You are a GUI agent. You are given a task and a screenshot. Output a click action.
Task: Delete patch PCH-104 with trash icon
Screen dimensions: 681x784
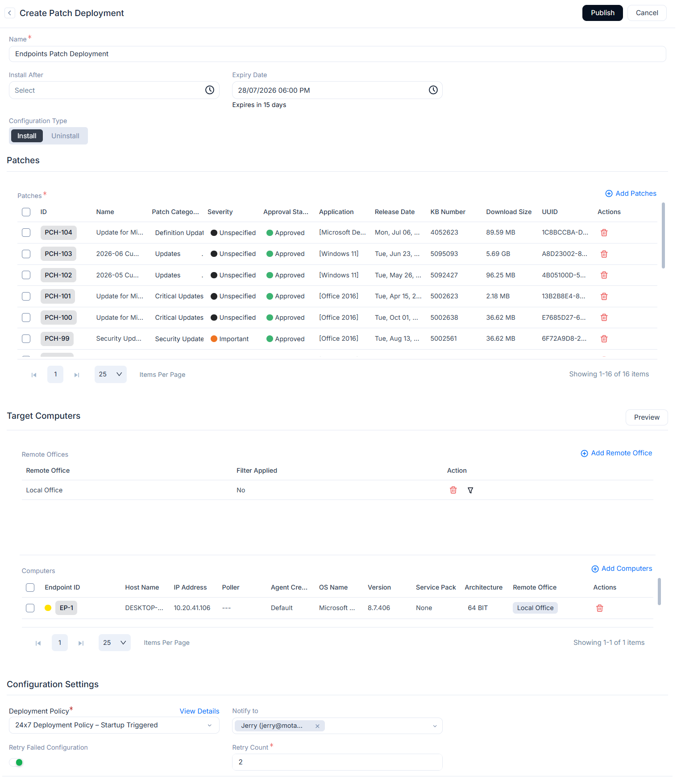click(x=604, y=233)
